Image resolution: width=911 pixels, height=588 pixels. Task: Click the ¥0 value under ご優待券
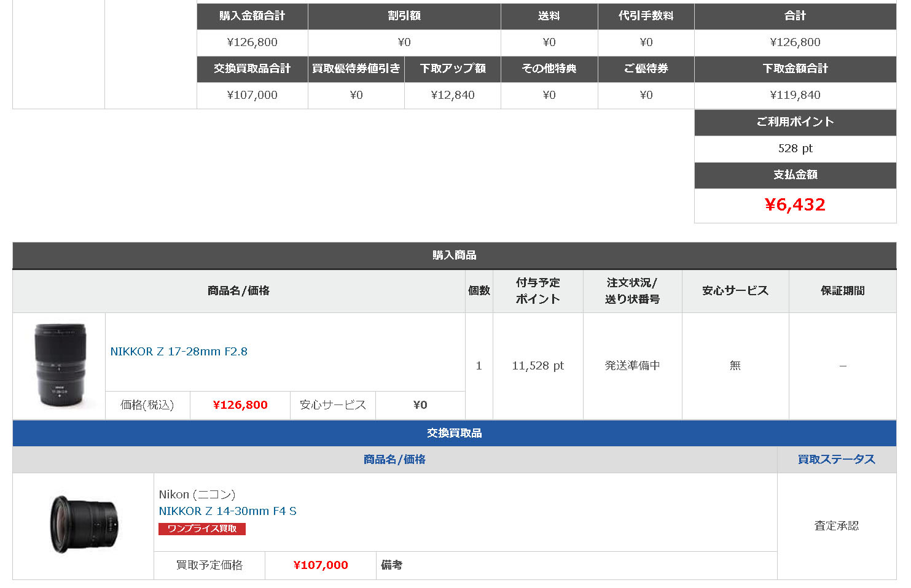(x=646, y=95)
